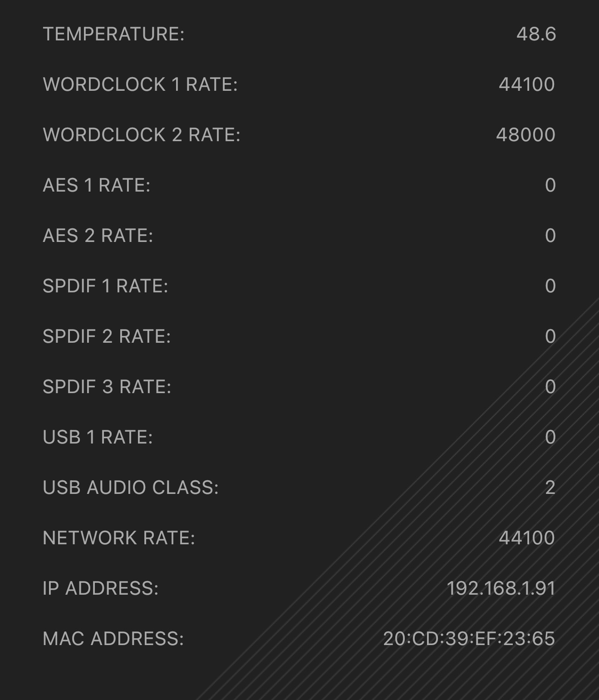Click the SPDIF 3 RATE label
The width and height of the screenshot is (599, 700).
coord(107,387)
